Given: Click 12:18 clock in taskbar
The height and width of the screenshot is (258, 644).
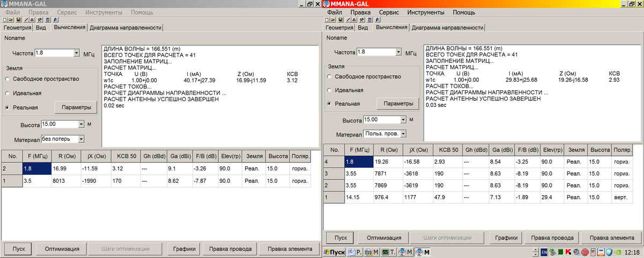Looking at the screenshot, I should 632,252.
